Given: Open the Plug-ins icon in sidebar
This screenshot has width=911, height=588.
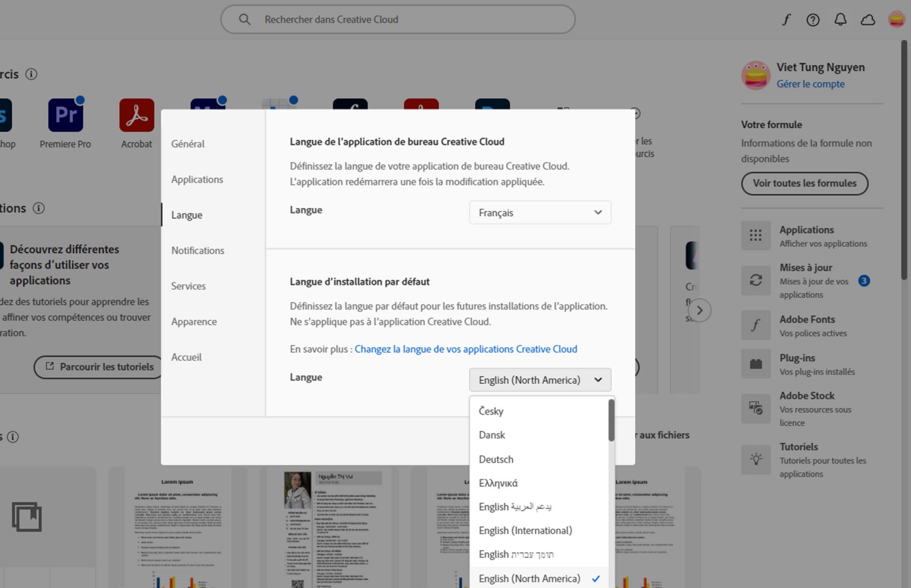Looking at the screenshot, I should 756,364.
